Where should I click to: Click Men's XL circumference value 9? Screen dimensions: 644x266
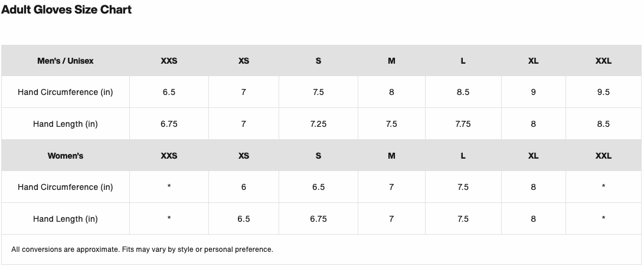pos(533,92)
